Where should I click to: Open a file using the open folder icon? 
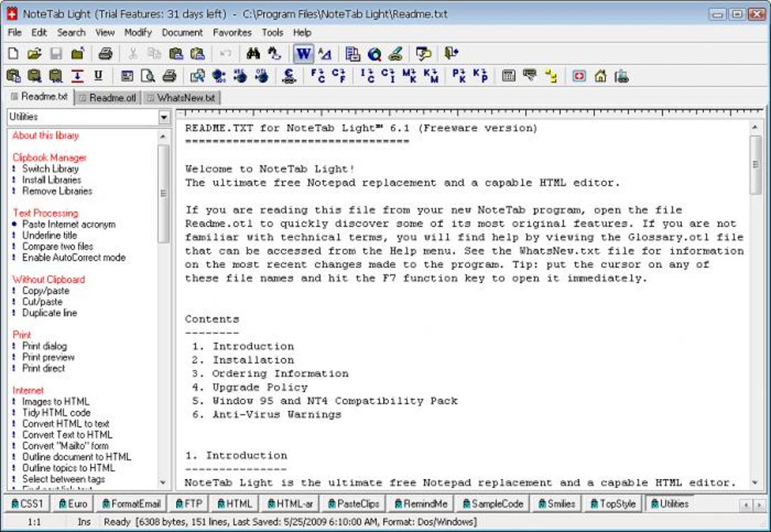coord(35,53)
